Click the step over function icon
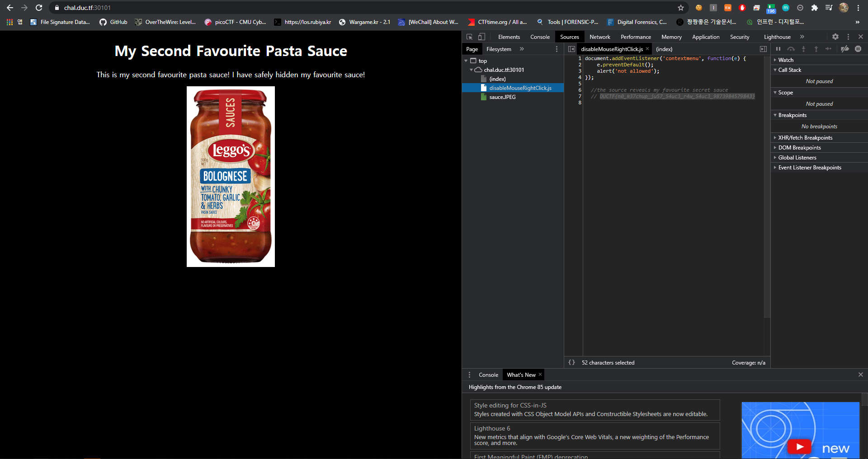This screenshot has width=868, height=459. click(791, 49)
